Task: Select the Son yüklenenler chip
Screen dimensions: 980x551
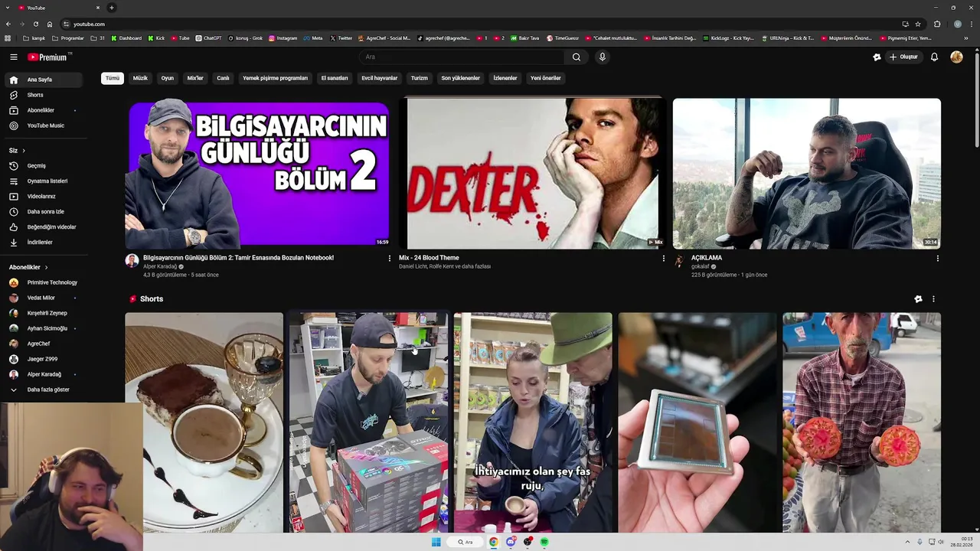Action: (460, 78)
